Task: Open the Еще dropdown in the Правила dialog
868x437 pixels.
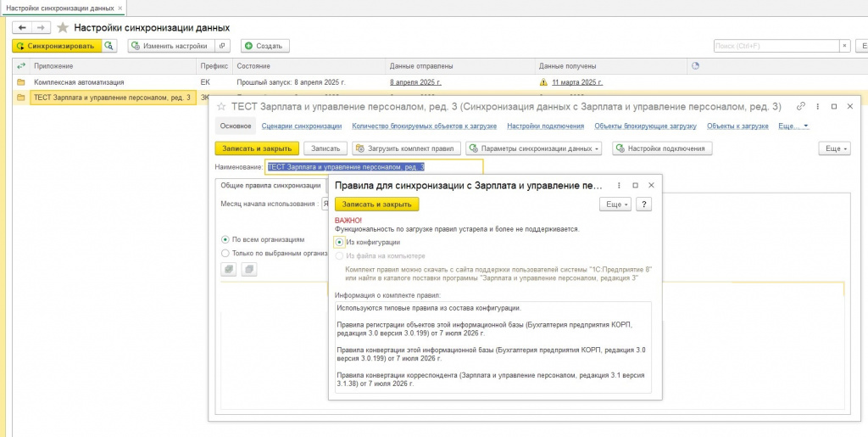Action: point(615,204)
